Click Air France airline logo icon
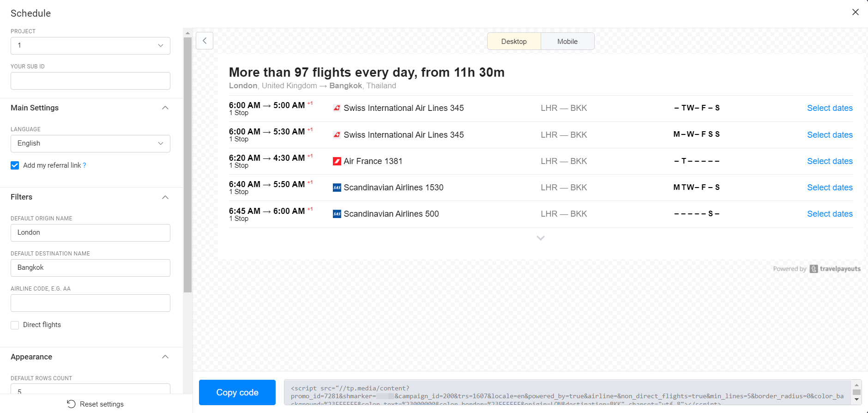The height and width of the screenshot is (413, 868). [x=337, y=161]
